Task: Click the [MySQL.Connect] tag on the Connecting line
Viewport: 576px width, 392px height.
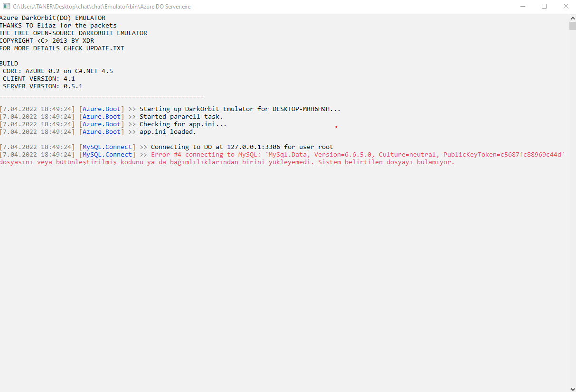Action: click(107, 147)
